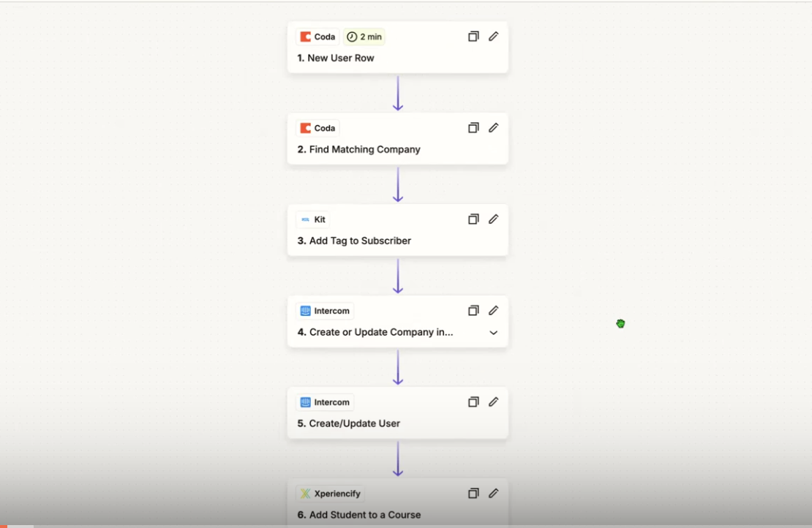This screenshot has width=812, height=528.
Task: Click pencil icon on Add Tag to Subscriber
Action: pos(494,219)
